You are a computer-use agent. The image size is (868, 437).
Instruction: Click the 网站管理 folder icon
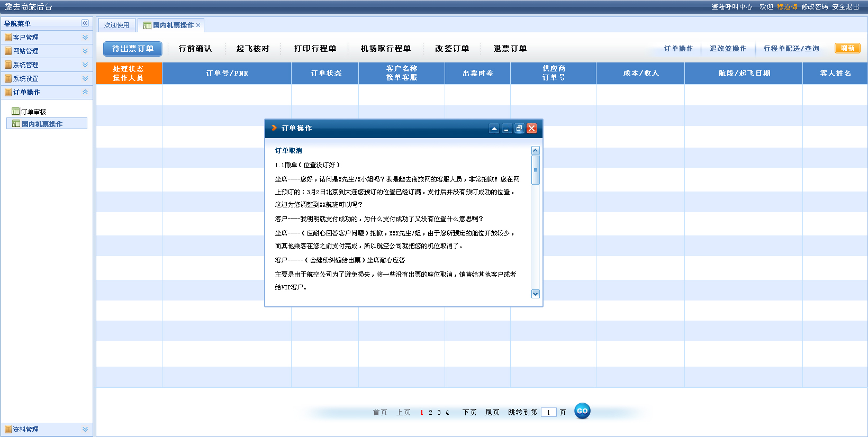point(8,51)
